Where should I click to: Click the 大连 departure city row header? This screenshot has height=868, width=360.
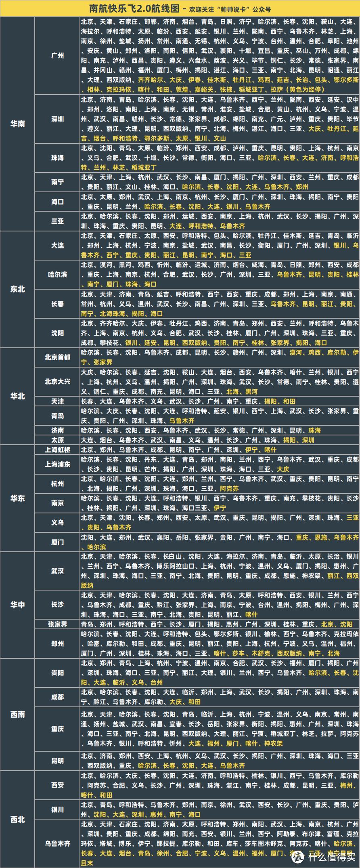[58, 246]
